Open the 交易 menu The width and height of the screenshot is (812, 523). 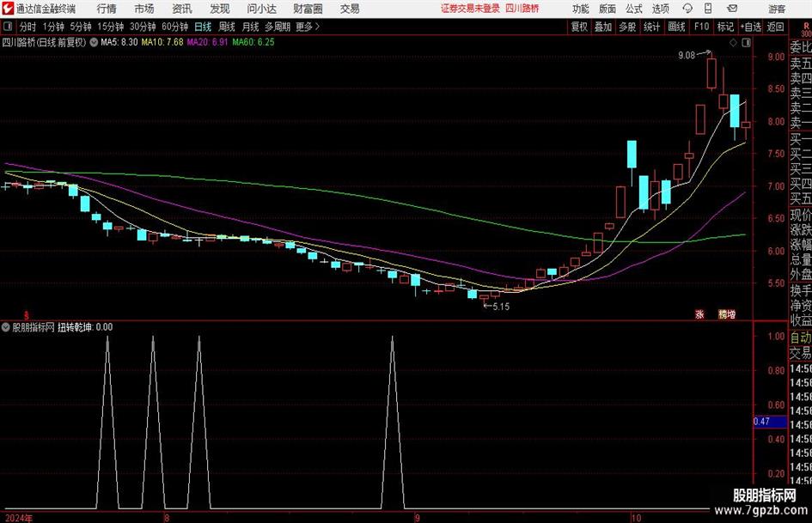(x=350, y=9)
